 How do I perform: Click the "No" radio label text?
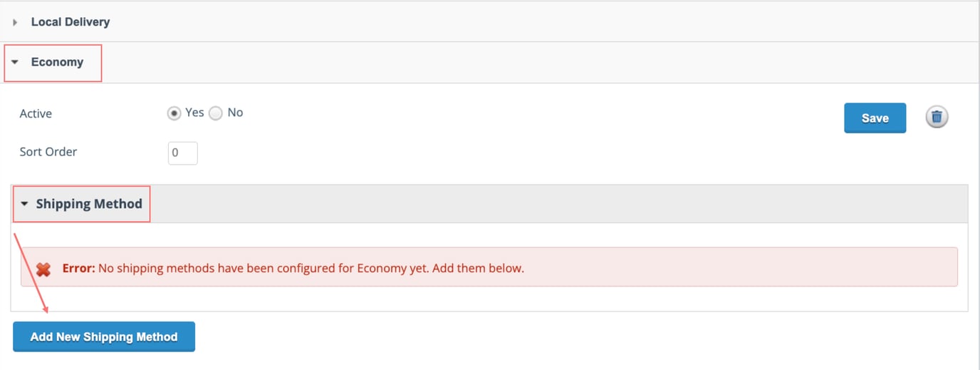point(235,113)
